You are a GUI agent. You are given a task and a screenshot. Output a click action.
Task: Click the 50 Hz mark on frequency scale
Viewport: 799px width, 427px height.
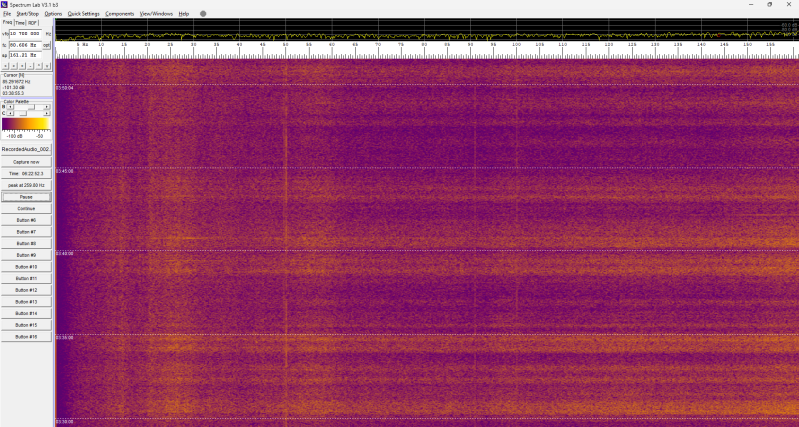click(286, 45)
